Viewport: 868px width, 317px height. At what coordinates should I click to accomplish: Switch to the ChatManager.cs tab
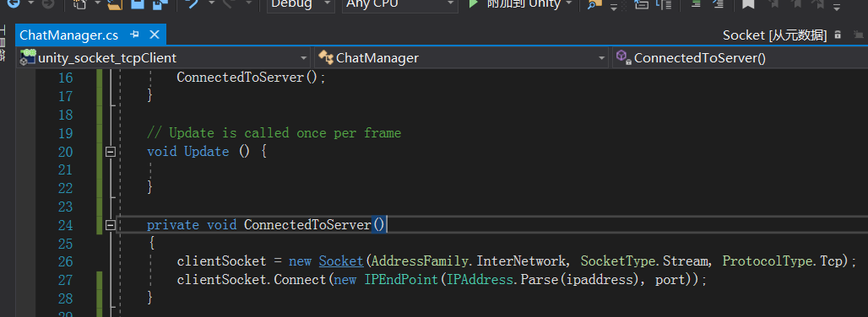[x=68, y=35]
